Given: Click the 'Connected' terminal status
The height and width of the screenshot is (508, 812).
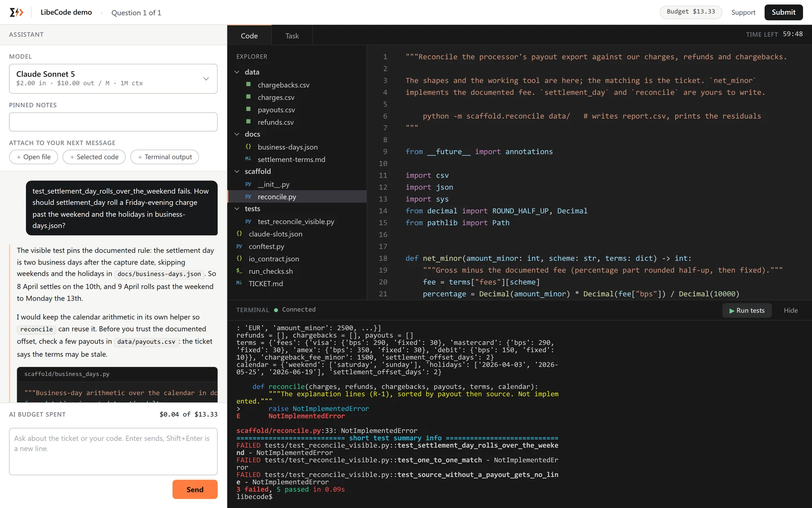Looking at the screenshot, I should (x=299, y=310).
